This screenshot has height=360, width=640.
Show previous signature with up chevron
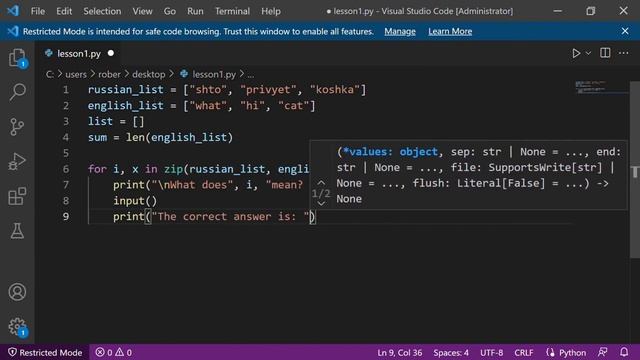tap(321, 183)
